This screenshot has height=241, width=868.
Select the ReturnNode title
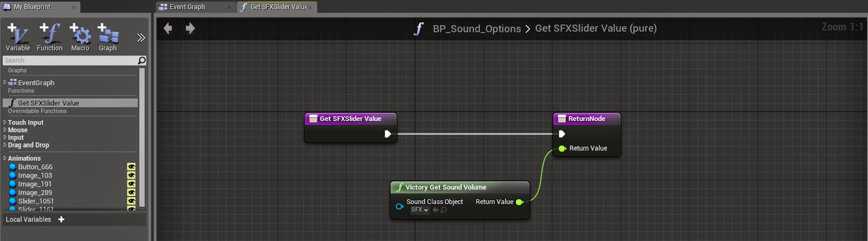[x=586, y=119]
